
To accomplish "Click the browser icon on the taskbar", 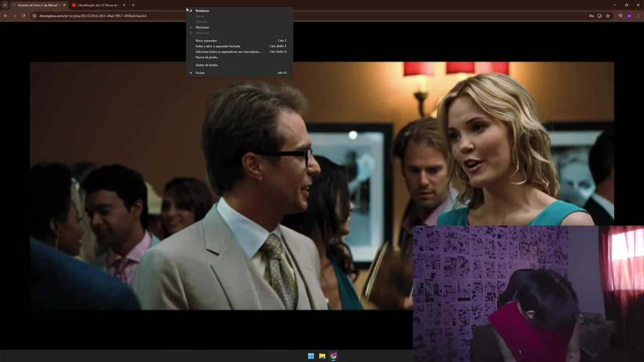I will [334, 356].
